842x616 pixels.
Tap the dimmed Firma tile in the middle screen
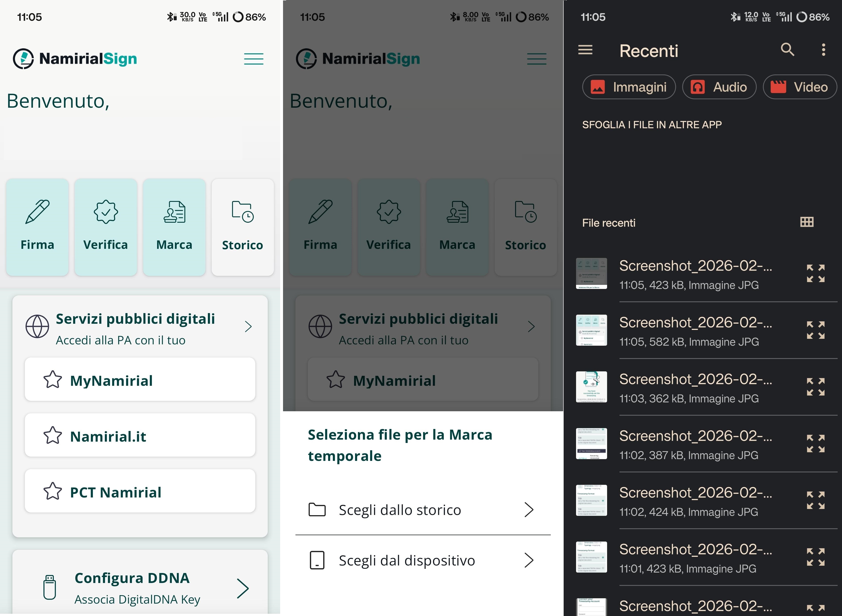(320, 227)
